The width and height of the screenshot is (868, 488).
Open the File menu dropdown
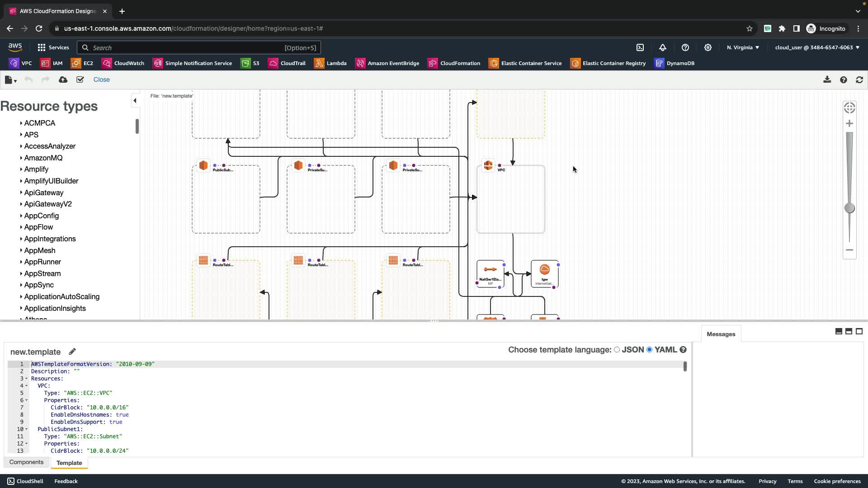point(11,80)
